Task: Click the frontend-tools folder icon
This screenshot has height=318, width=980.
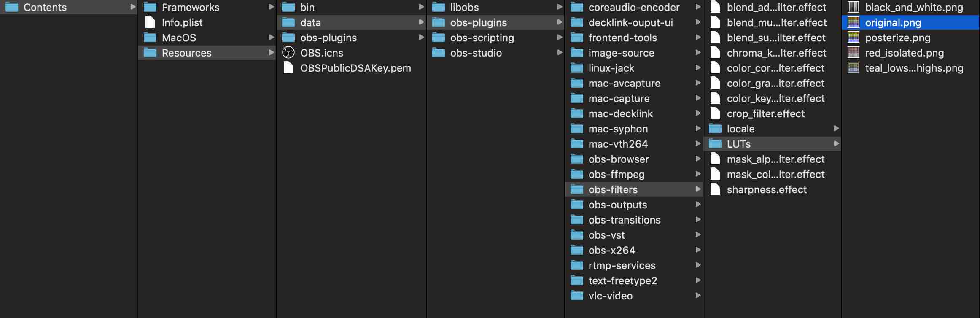Action: click(577, 38)
